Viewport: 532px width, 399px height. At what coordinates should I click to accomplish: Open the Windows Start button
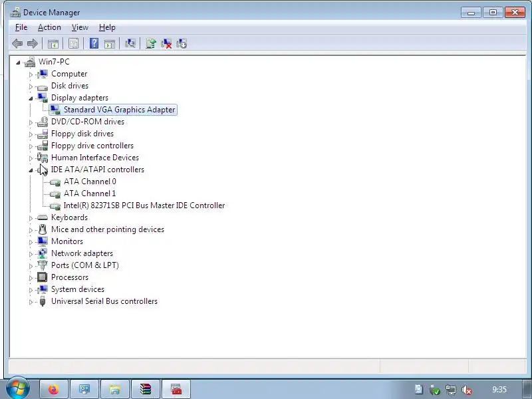pyautogui.click(x=18, y=388)
